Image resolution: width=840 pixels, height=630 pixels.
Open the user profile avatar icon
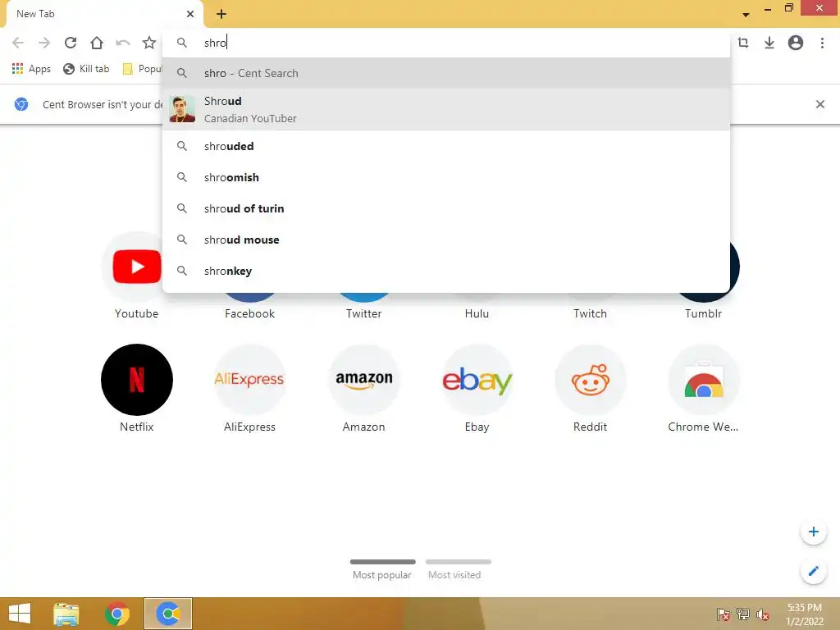click(796, 43)
